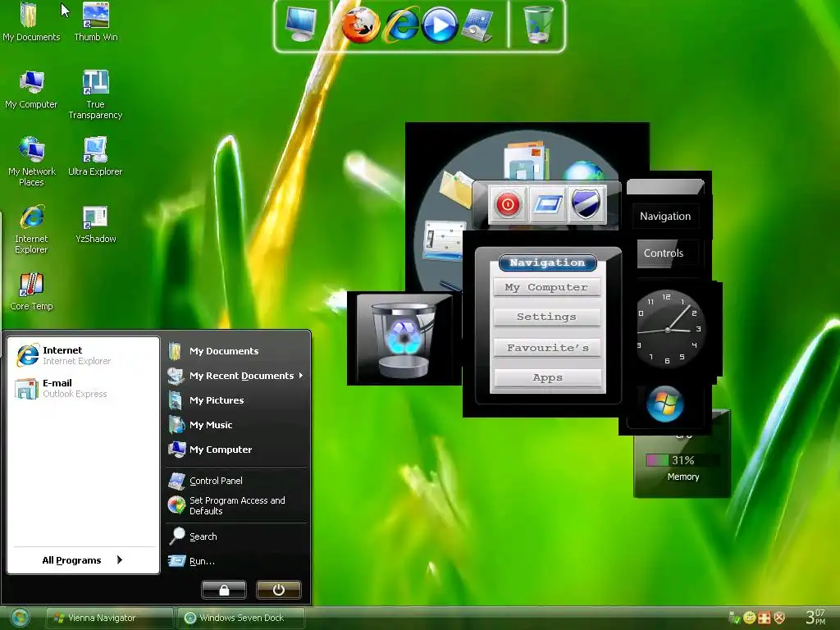Image resolution: width=840 pixels, height=630 pixels.
Task: Select the Navigation tab in the sidebar widget
Action: 664,216
